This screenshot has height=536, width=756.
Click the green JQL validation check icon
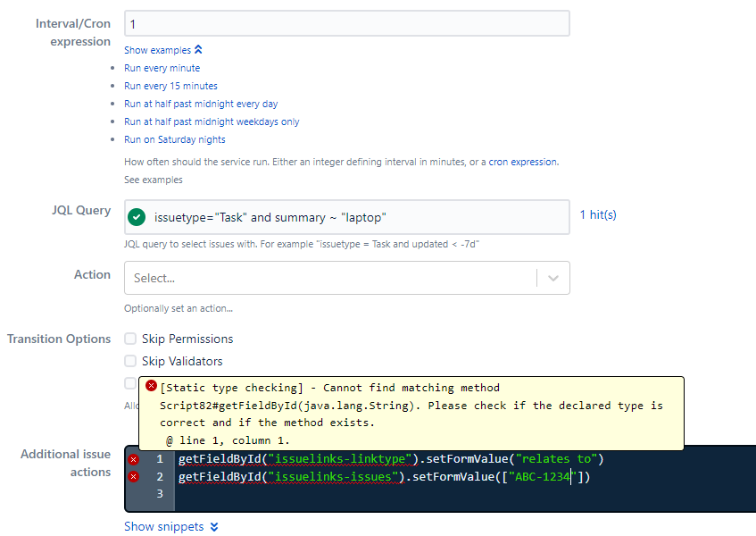[137, 217]
